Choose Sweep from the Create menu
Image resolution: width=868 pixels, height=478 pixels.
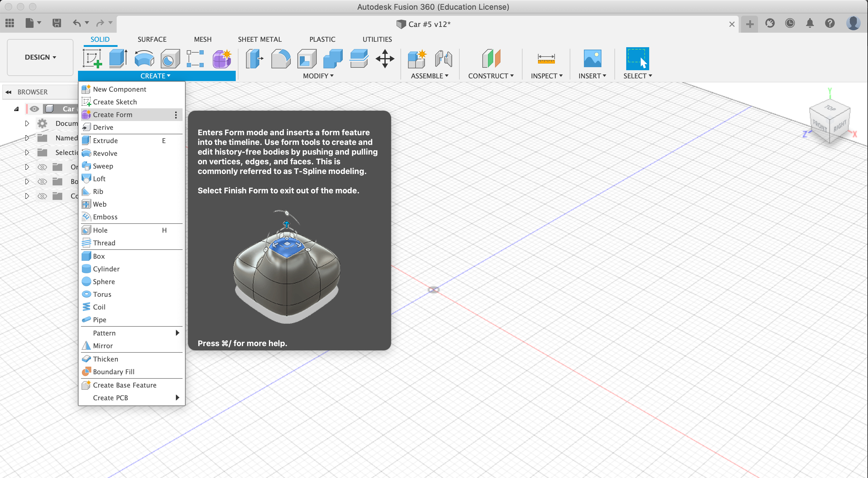(131, 166)
